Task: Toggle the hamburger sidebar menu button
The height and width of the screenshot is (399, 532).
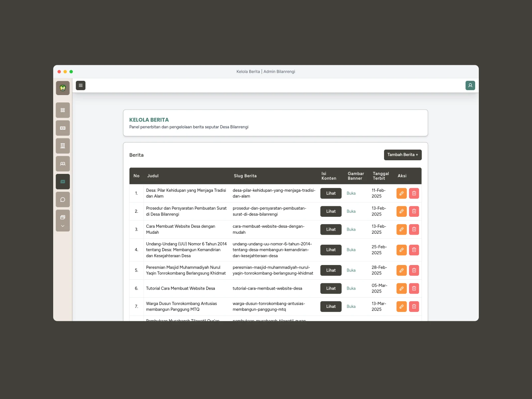Action: click(80, 85)
